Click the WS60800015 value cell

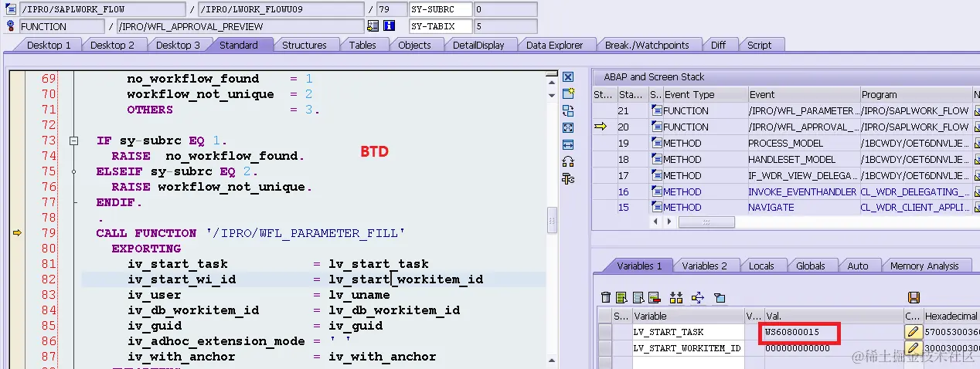[833, 332]
